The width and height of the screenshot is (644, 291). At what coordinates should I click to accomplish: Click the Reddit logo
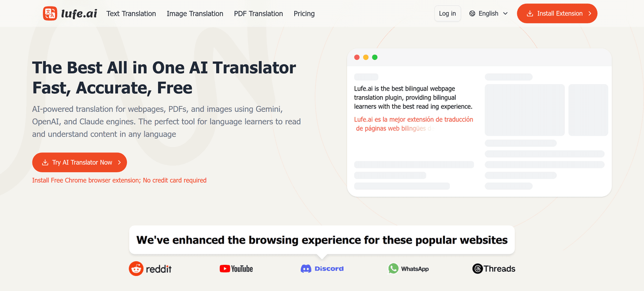point(150,269)
